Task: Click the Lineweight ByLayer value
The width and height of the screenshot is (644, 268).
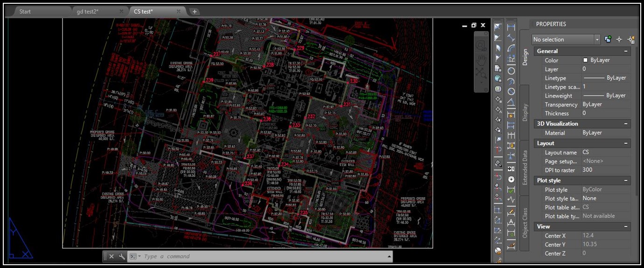Action: [605, 96]
